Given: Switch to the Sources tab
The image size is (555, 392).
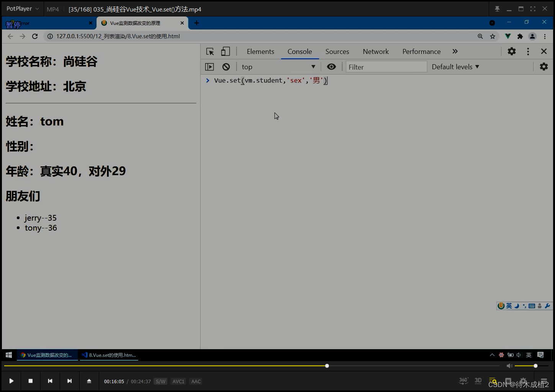Looking at the screenshot, I should pos(337,52).
